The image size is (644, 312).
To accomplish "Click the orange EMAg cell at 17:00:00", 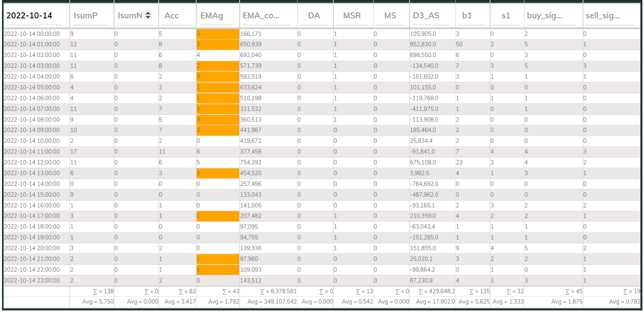I will coord(218,216).
